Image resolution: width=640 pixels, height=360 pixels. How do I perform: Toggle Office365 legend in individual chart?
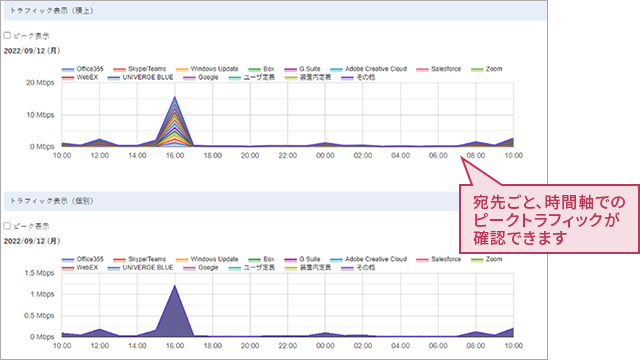pyautogui.click(x=83, y=259)
